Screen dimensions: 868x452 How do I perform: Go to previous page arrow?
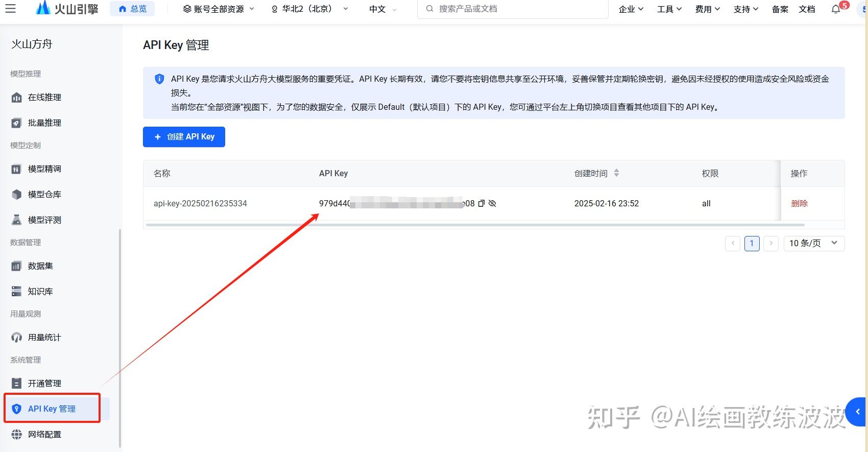(733, 243)
